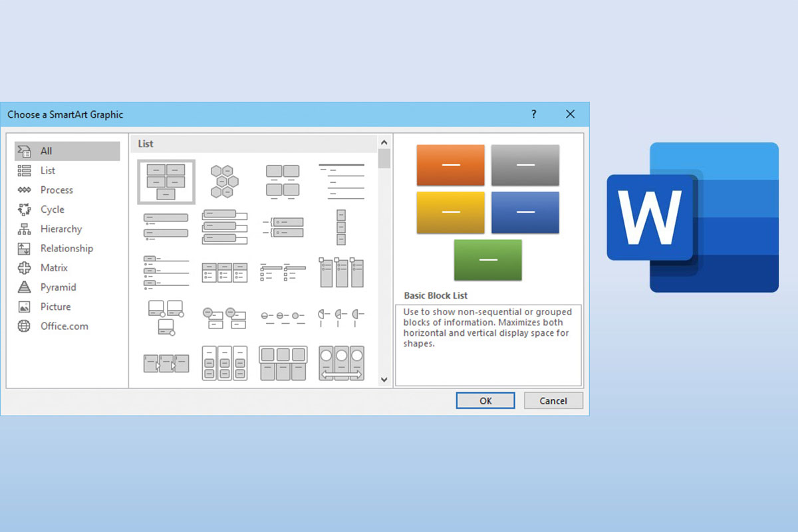
Task: Click the layout list scroll-down arrow
Action: coord(384,380)
